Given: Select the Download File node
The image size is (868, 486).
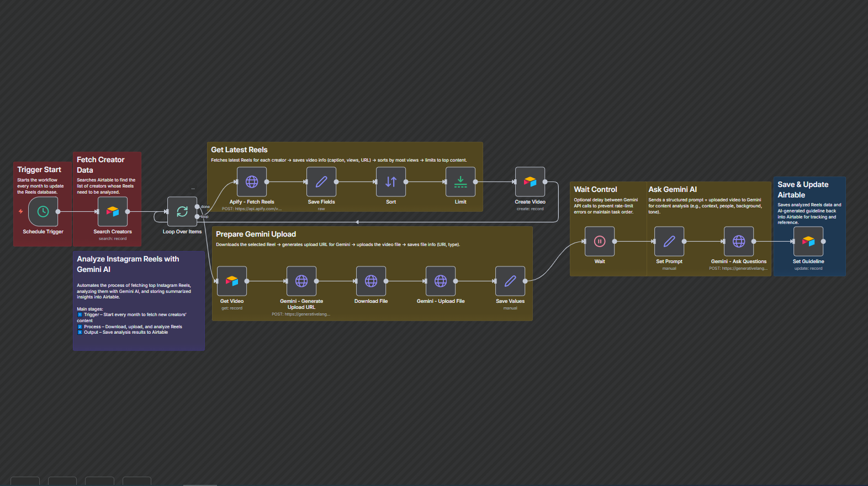Looking at the screenshot, I should coord(371,281).
